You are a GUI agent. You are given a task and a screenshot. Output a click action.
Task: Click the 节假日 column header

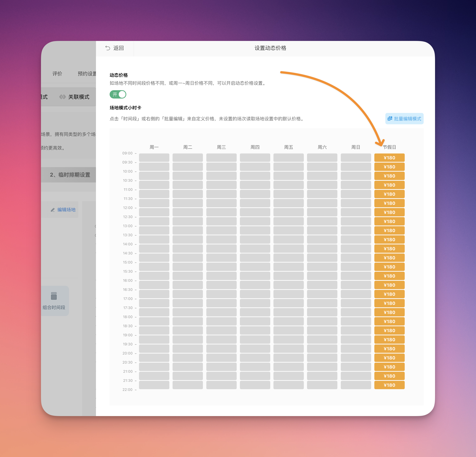pos(389,147)
